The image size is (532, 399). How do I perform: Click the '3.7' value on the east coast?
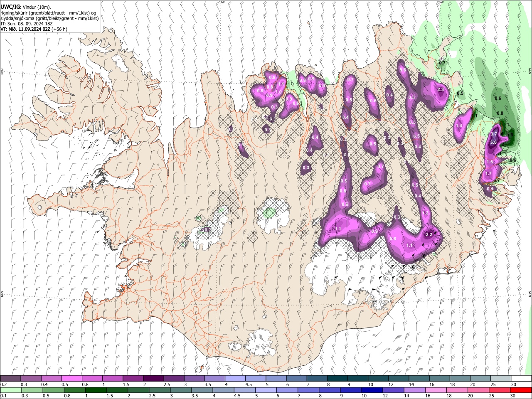[x=494, y=134]
